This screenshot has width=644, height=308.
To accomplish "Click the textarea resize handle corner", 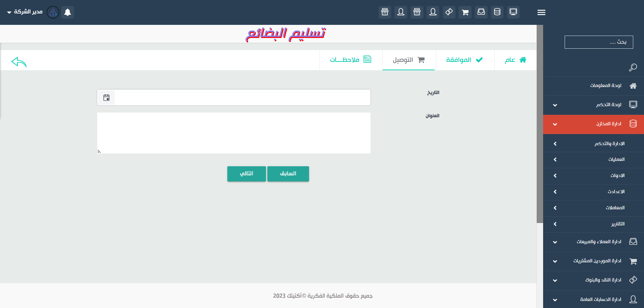I will pyautogui.click(x=99, y=151).
